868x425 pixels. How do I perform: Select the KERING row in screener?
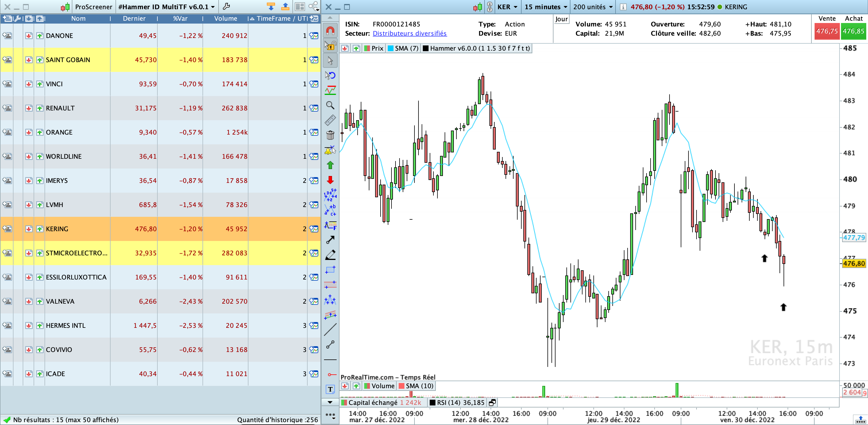coord(160,229)
